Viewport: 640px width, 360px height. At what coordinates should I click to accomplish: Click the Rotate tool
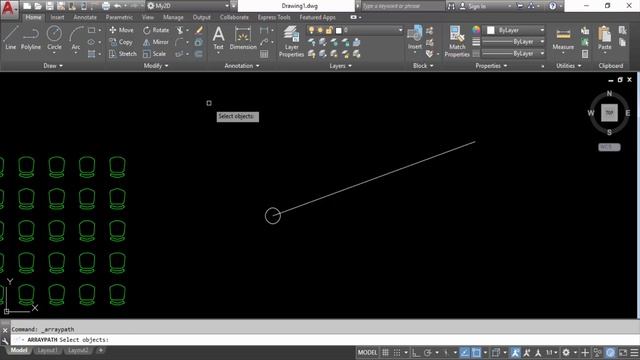pos(156,30)
